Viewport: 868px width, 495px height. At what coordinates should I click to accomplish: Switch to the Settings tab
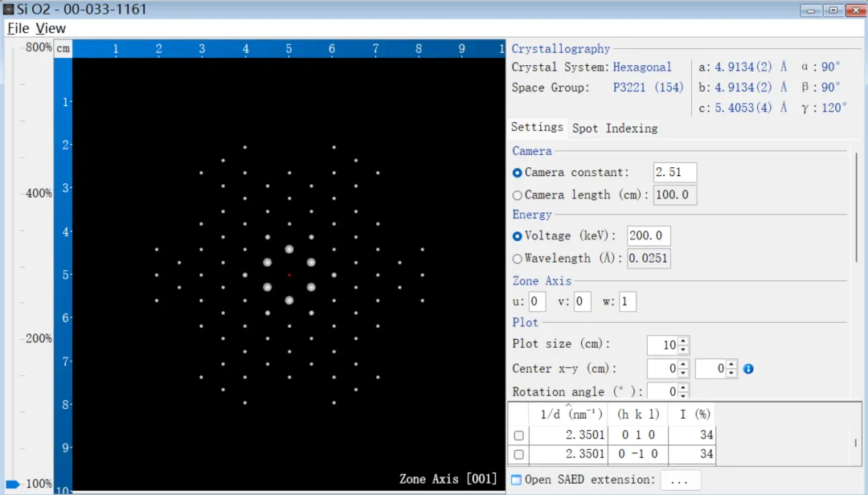(537, 127)
